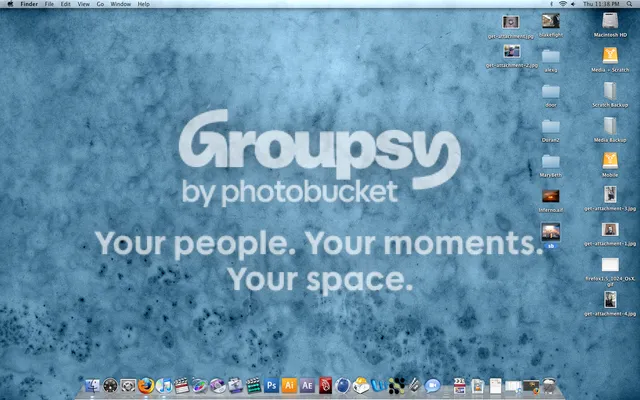
Task: Open the minimized Firefox window in Dock
Action: pos(531,386)
